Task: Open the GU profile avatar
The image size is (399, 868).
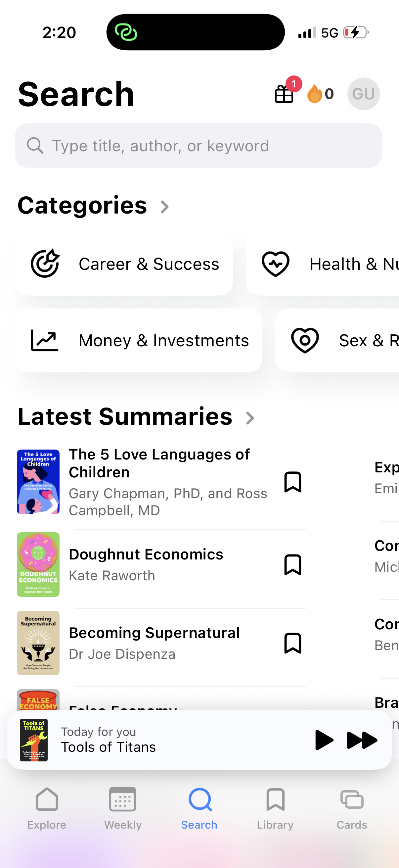Action: pyautogui.click(x=363, y=94)
